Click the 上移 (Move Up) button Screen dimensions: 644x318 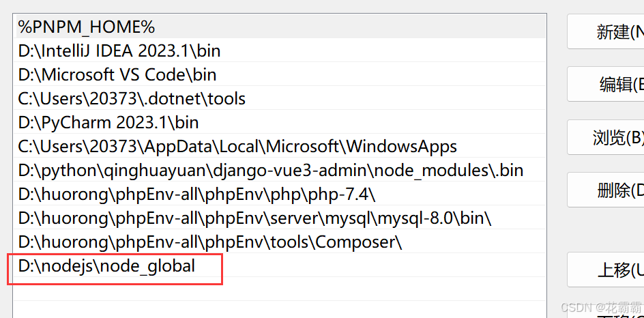point(606,270)
